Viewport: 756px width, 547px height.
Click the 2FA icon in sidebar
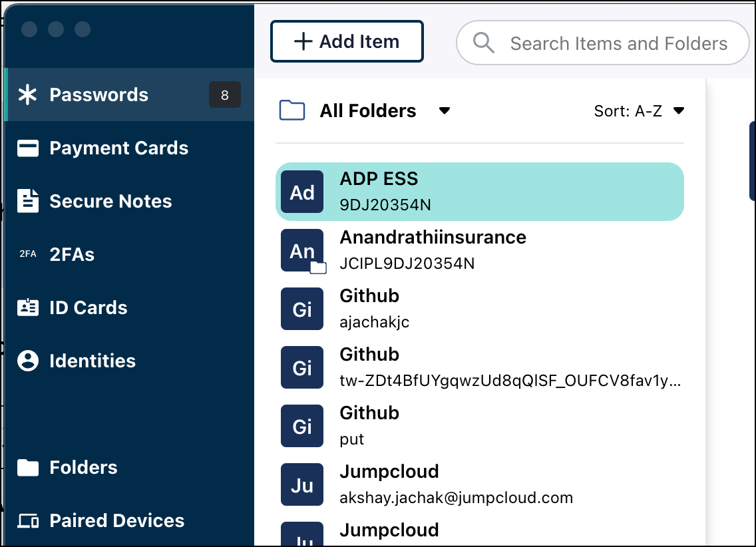click(x=27, y=254)
